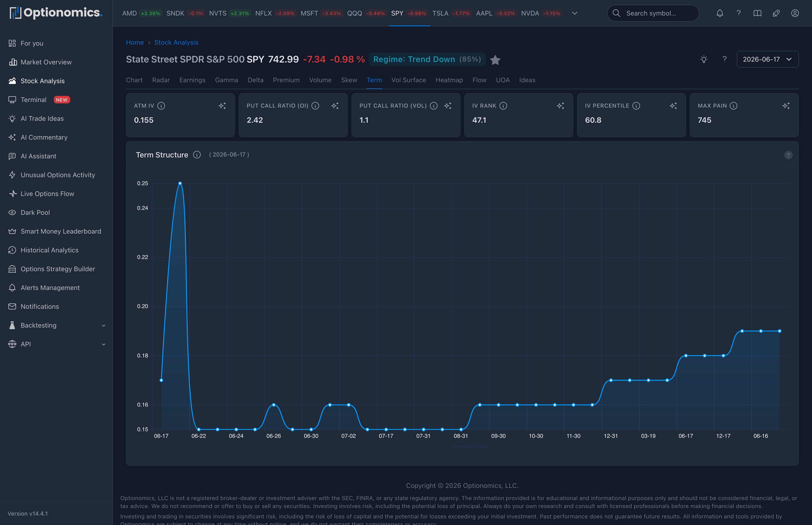Screen dimensions: 812x525
Task: Open notifications bell icon in header
Action: click(720, 13)
